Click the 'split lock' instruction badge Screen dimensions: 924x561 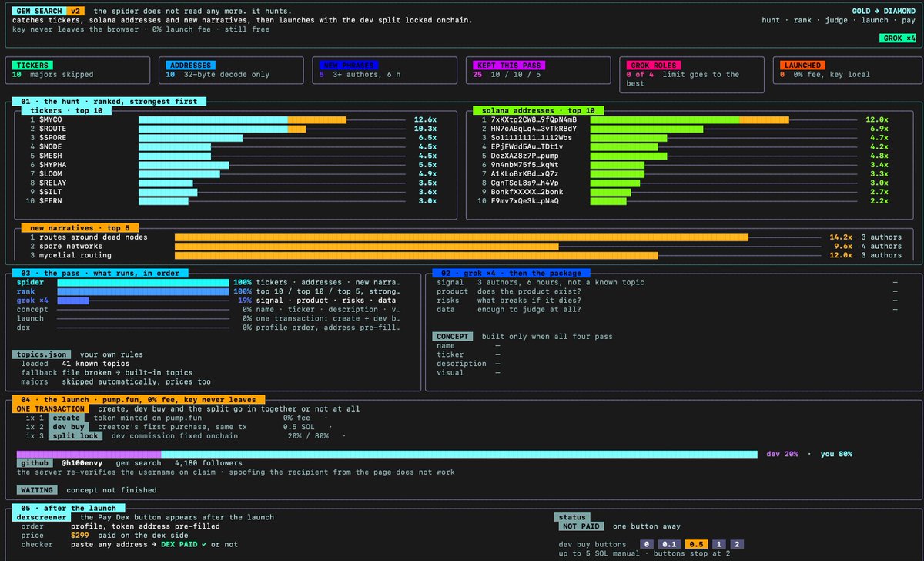(x=75, y=436)
